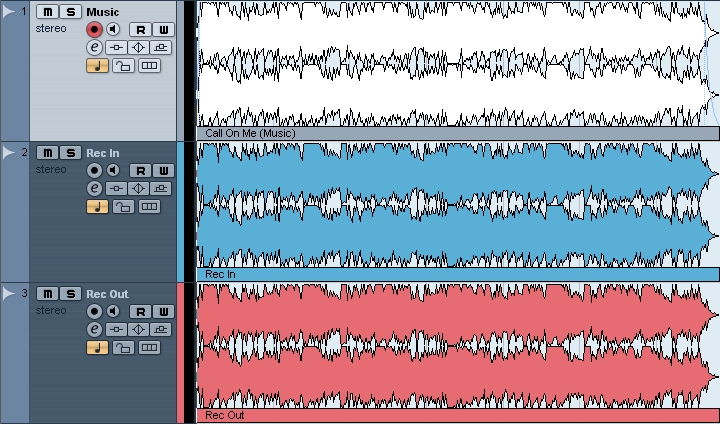Click EQ state icon on Rec Out track
Viewport: 720px width, 424px height.
pos(138,329)
